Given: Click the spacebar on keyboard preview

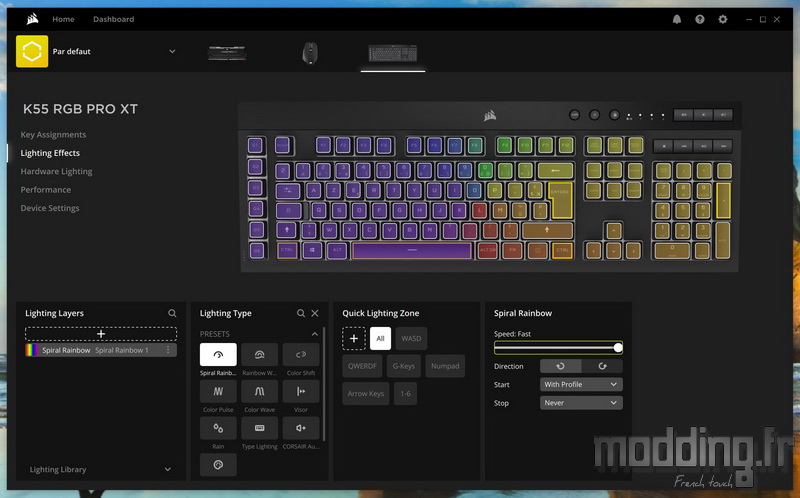Looking at the screenshot, I should 412,250.
